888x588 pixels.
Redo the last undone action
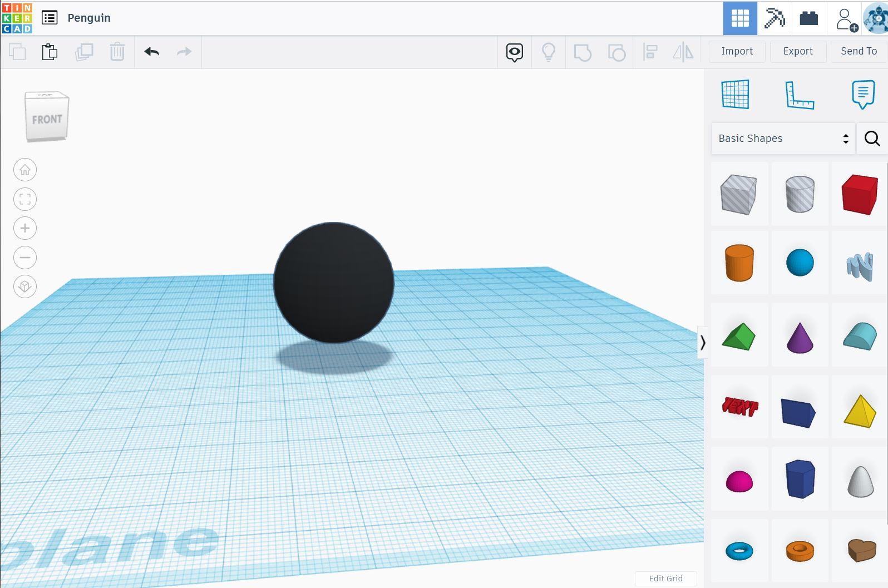point(184,52)
